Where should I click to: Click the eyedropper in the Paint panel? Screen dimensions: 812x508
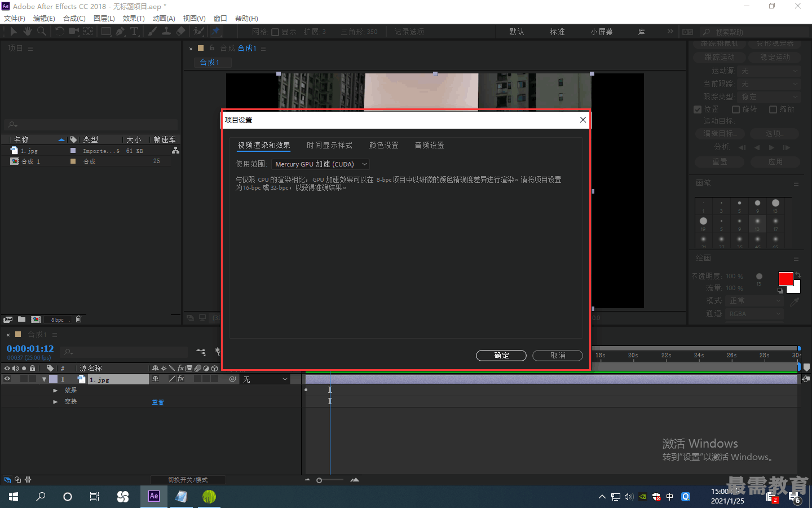coord(795,302)
